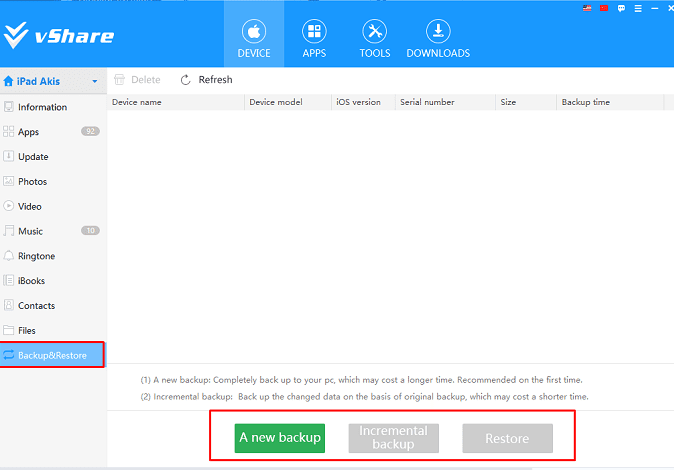The width and height of the screenshot is (674, 470).
Task: Open the DEVICE tab Apple icon
Action: [254, 31]
